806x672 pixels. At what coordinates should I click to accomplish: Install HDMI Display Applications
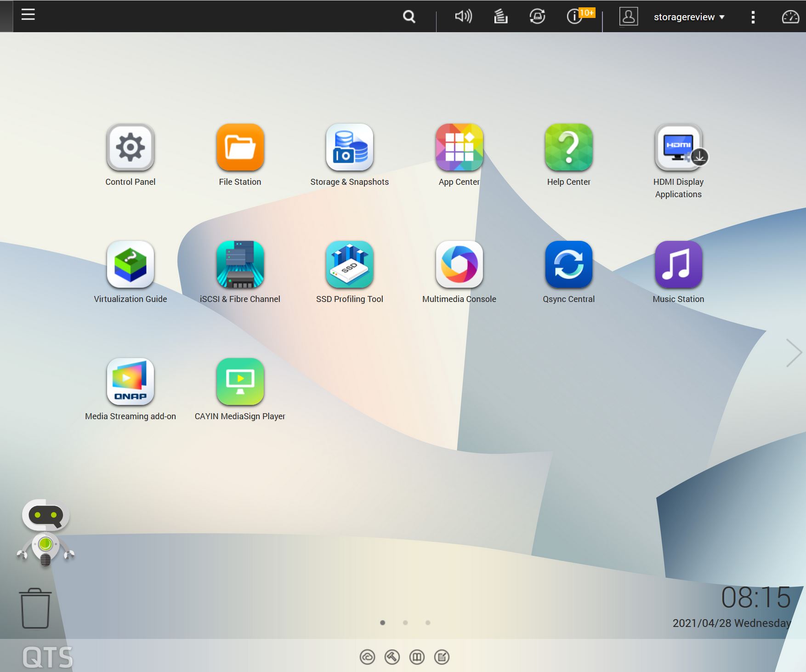click(x=678, y=148)
